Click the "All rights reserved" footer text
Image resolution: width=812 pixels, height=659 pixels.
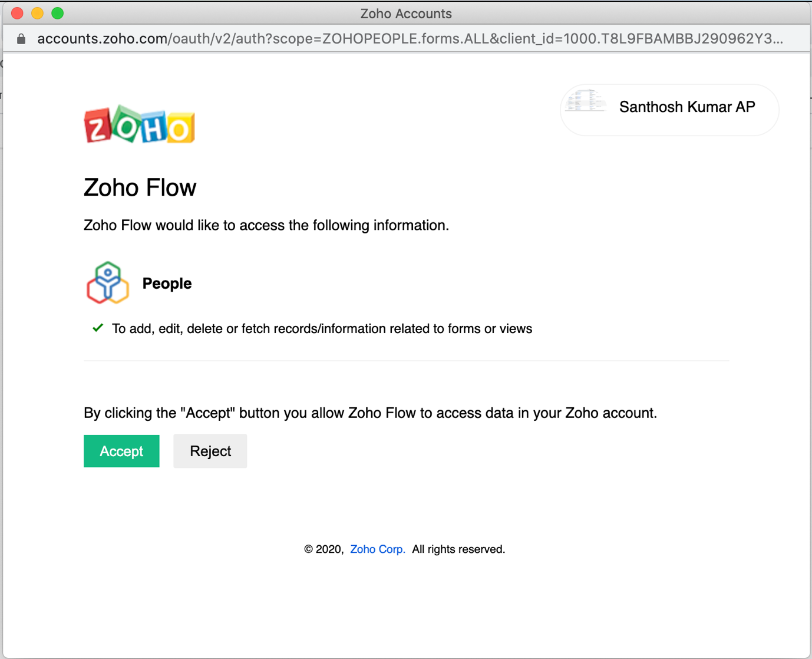(458, 549)
